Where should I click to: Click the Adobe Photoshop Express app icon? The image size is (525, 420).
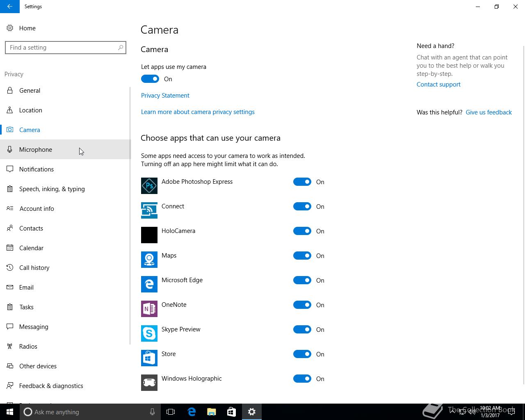[x=149, y=186]
